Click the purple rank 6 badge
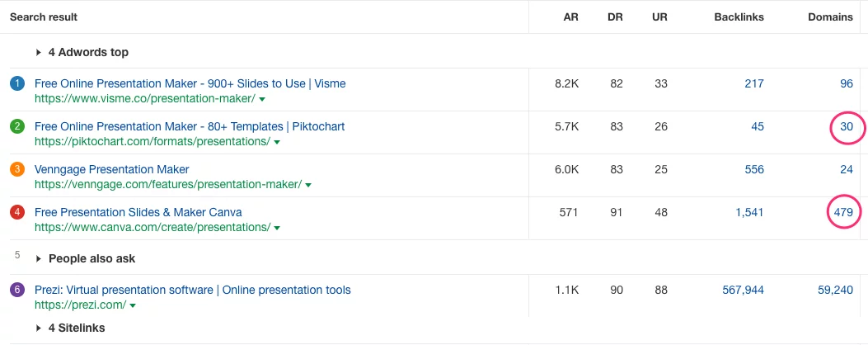868x345 pixels. 17,290
